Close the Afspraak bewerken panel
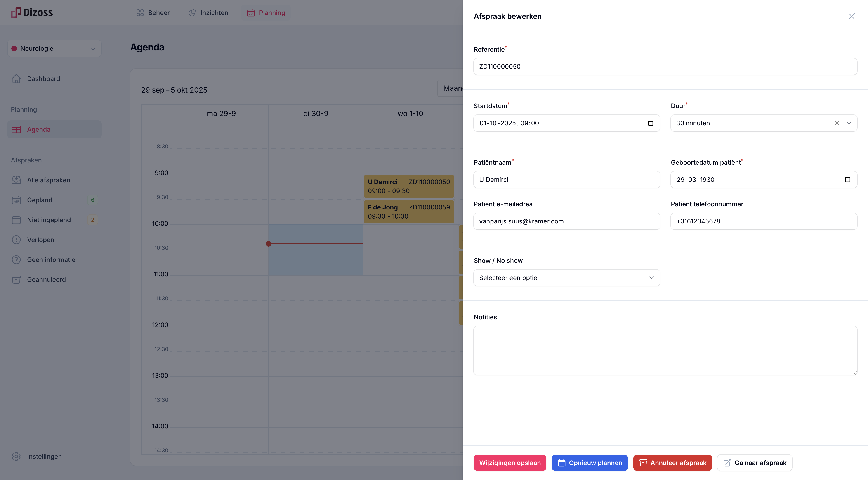The height and width of the screenshot is (480, 868). [x=851, y=16]
